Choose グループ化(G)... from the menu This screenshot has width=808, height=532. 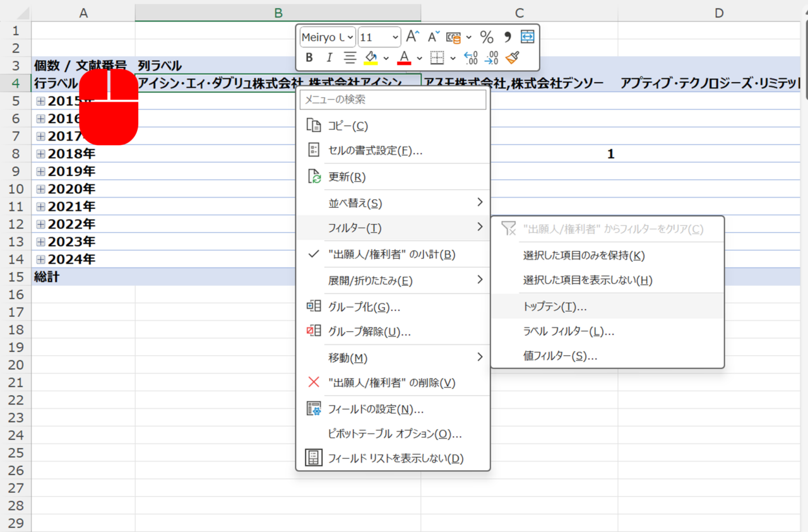pyautogui.click(x=393, y=307)
